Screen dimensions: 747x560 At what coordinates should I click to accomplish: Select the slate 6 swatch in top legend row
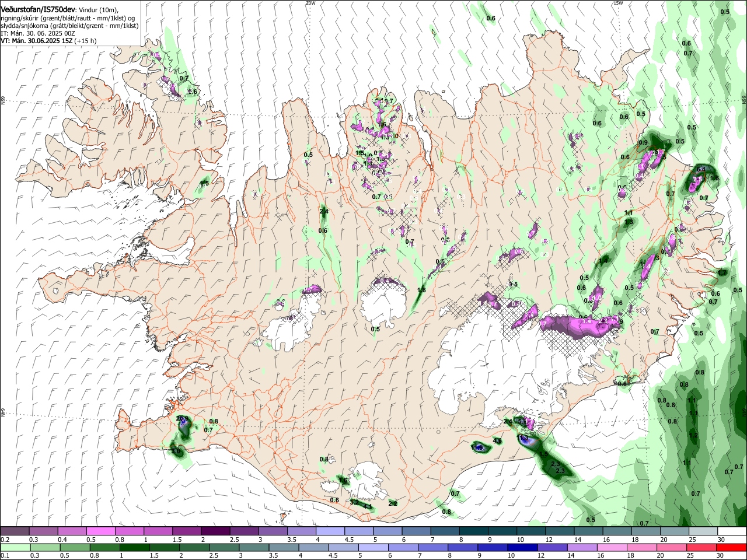coord(416,531)
